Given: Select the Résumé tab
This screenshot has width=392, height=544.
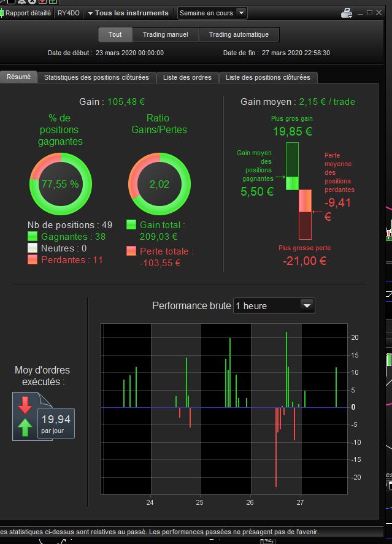Looking at the screenshot, I should pos(18,77).
